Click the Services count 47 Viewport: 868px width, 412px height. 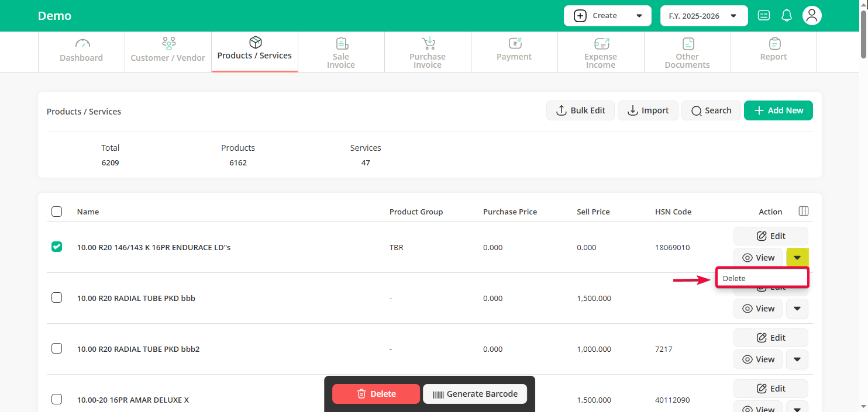pos(366,162)
